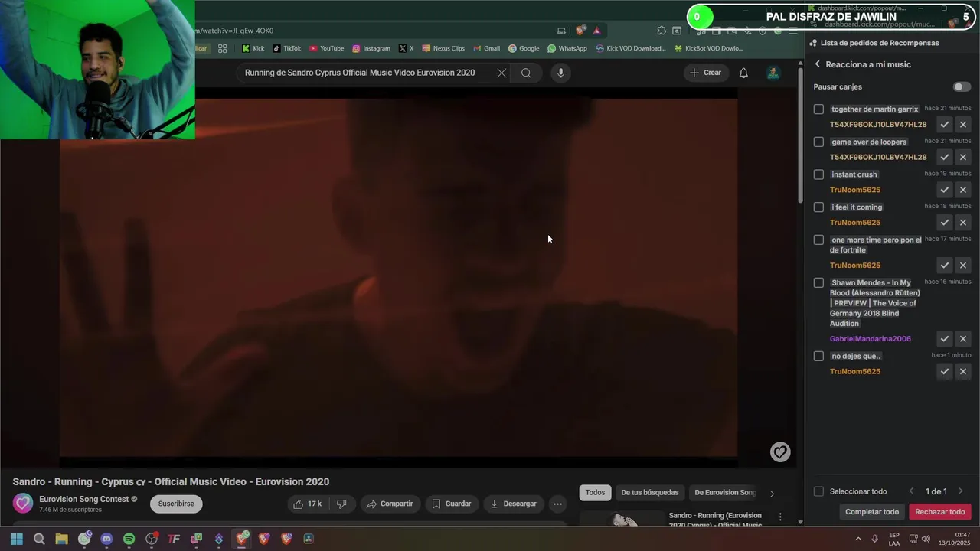980x551 pixels.
Task: Open the KickBot VOD Download bookmark
Action: (x=709, y=48)
